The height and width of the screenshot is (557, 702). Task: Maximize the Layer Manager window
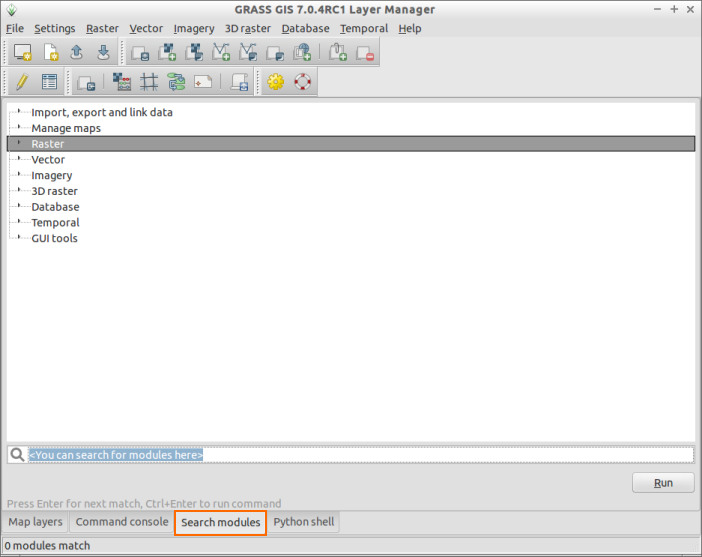tap(674, 9)
